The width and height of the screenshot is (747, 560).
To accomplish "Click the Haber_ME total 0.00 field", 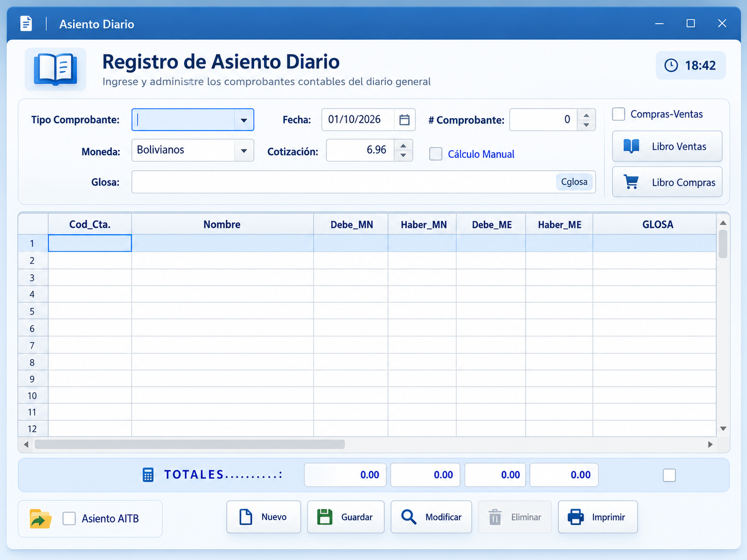I will [564, 475].
